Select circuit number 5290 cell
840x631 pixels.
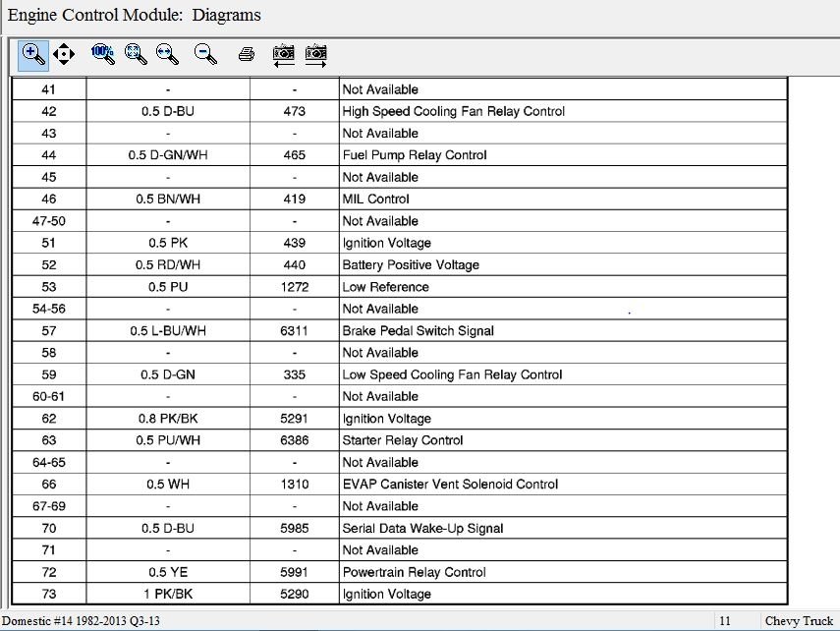tap(294, 594)
